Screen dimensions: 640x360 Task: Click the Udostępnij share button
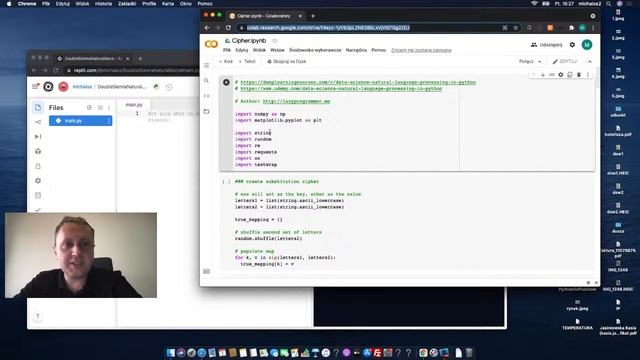[x=547, y=44]
